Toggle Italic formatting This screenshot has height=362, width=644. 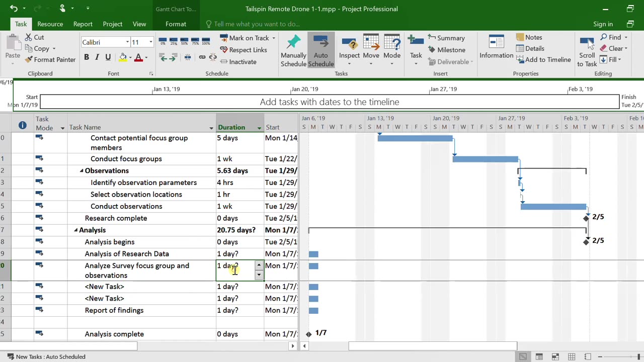(x=97, y=57)
